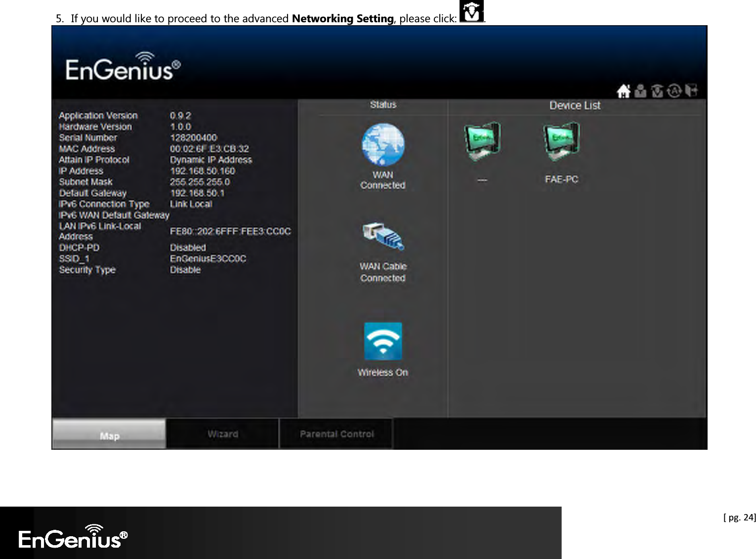Viewport: 756px width, 559px height.
Task: Click the Wireless On Wi-Fi icon
Action: coord(383,341)
